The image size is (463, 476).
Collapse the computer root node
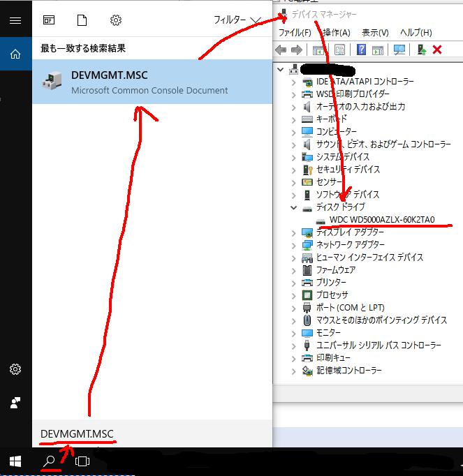click(281, 70)
